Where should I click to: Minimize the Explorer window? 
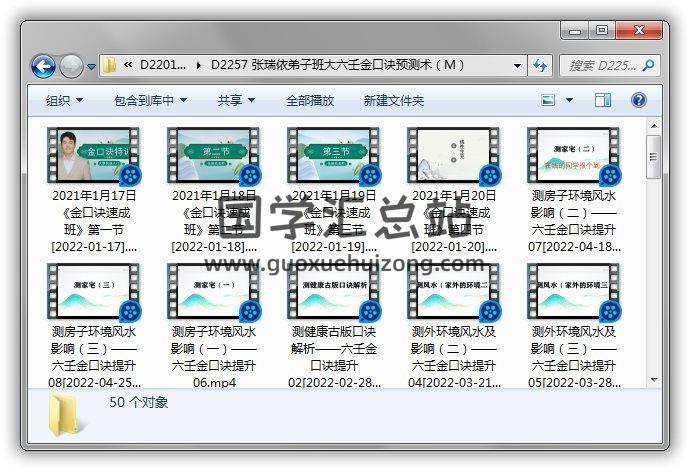tap(574, 30)
